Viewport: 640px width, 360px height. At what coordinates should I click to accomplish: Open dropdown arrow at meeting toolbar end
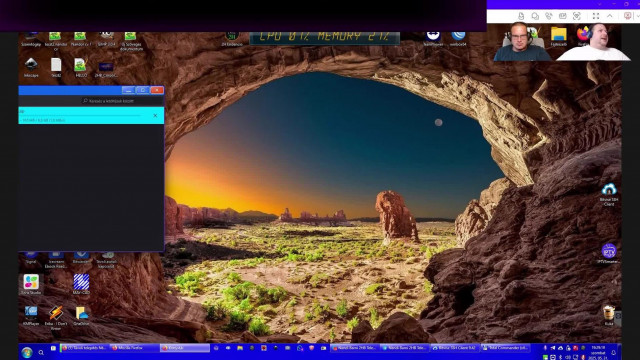click(637, 16)
